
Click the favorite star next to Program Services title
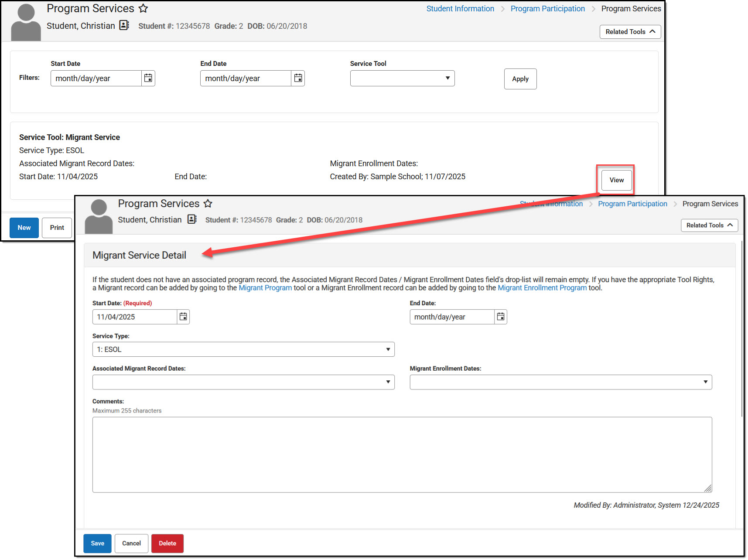(143, 8)
